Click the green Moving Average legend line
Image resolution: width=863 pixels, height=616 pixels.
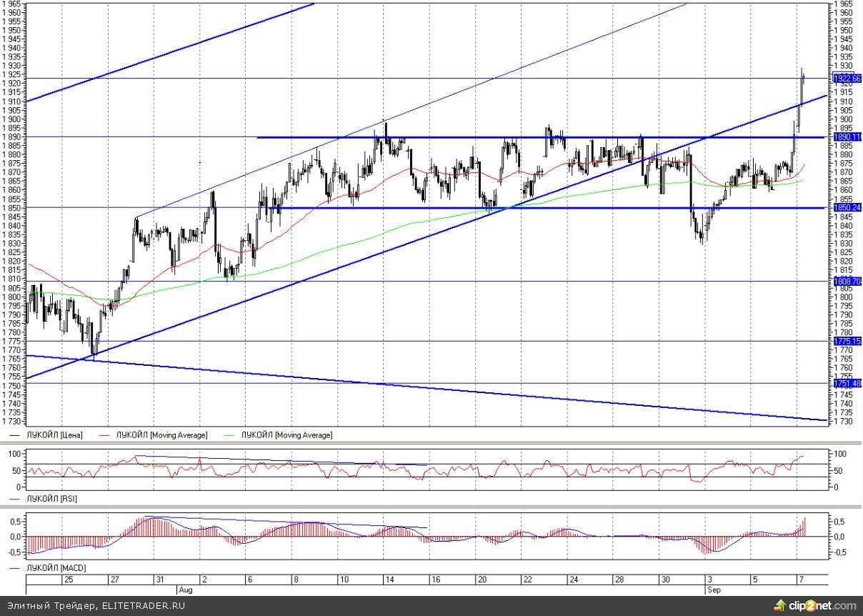tap(233, 434)
